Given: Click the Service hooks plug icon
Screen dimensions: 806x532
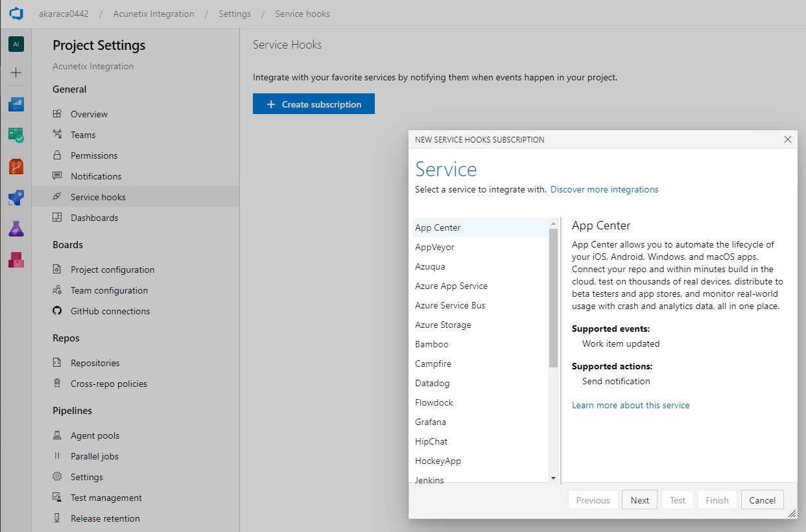Looking at the screenshot, I should pyautogui.click(x=58, y=197).
